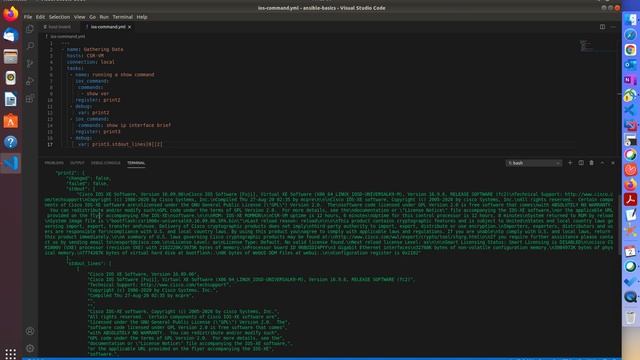Split the terminal panel
Screen dimensions: 640x360
(x=581, y=163)
